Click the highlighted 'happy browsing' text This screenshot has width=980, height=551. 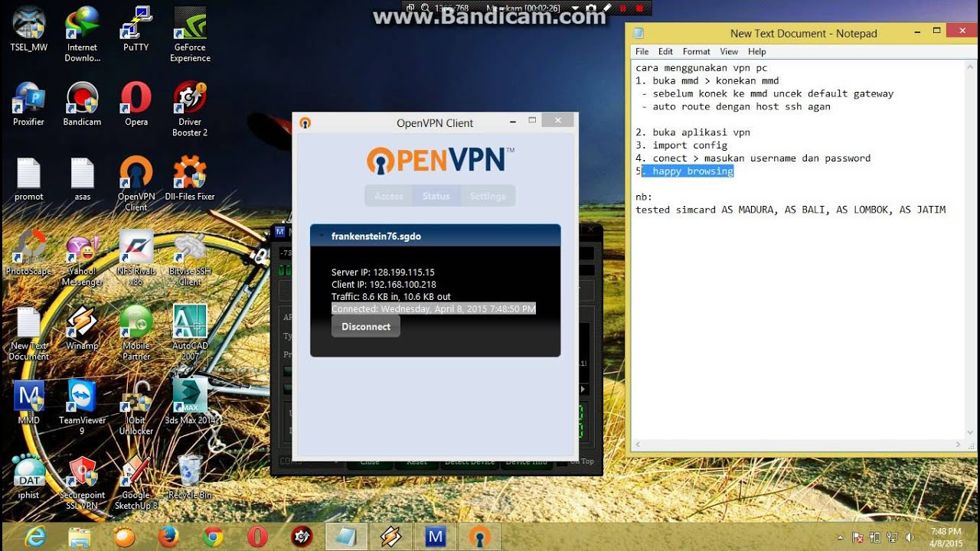693,171
